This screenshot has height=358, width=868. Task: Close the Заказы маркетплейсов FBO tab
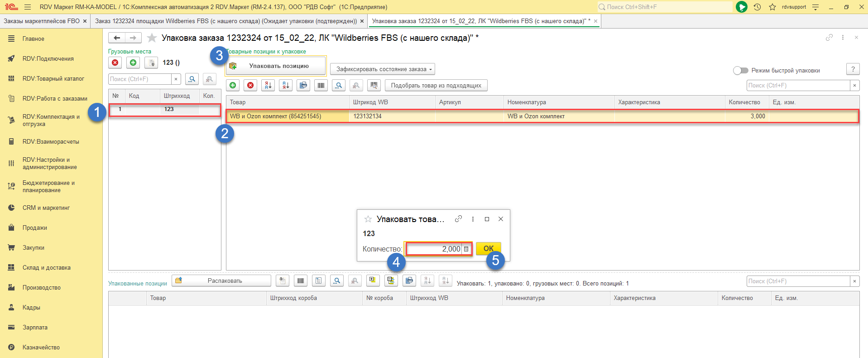(x=85, y=21)
